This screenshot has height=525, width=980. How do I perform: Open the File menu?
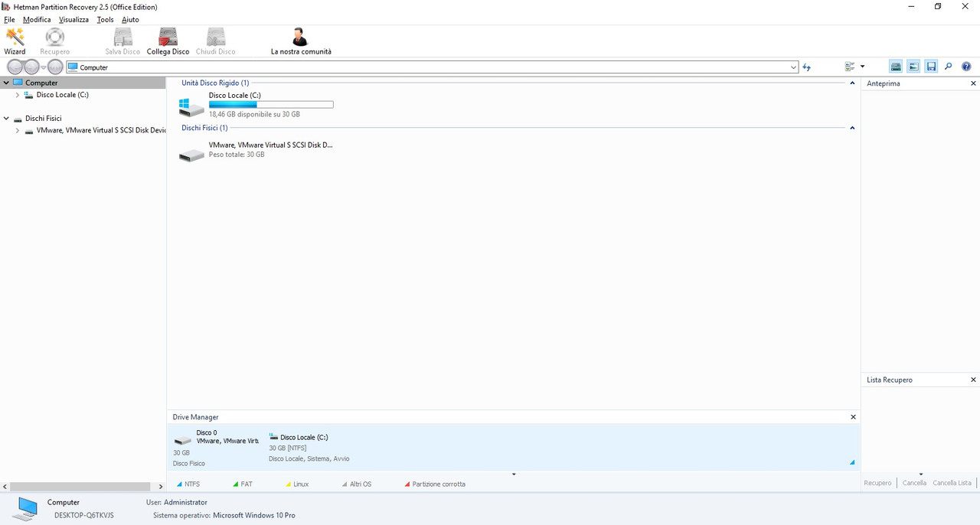tap(9, 19)
